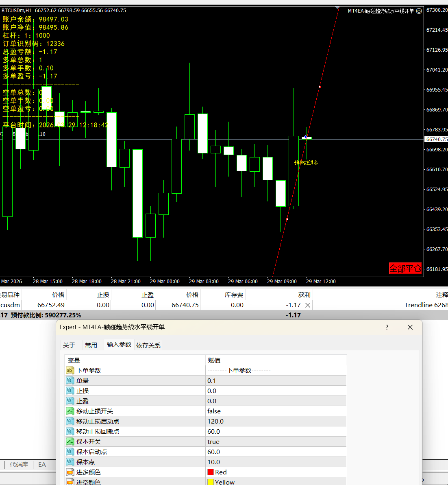Click the red swatch for 进多颜色
Viewport: 448px width, 485px height.
(x=211, y=472)
